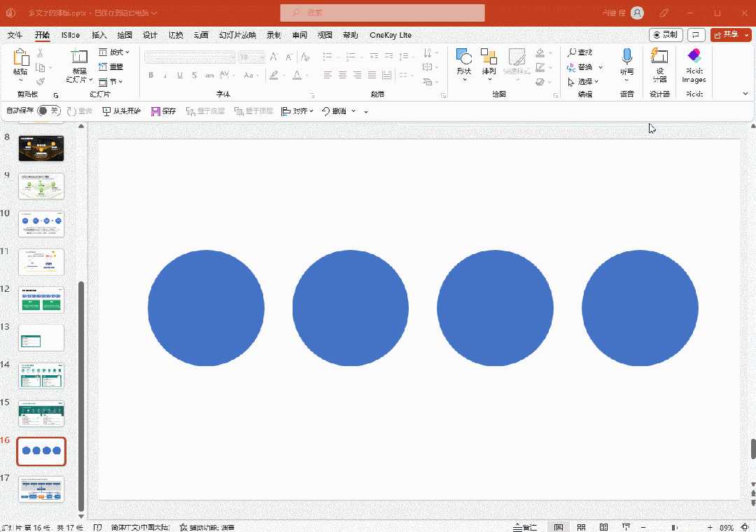Expand the Align (对齐) dropdown
Image resolution: width=756 pixels, height=532 pixels.
click(x=297, y=111)
